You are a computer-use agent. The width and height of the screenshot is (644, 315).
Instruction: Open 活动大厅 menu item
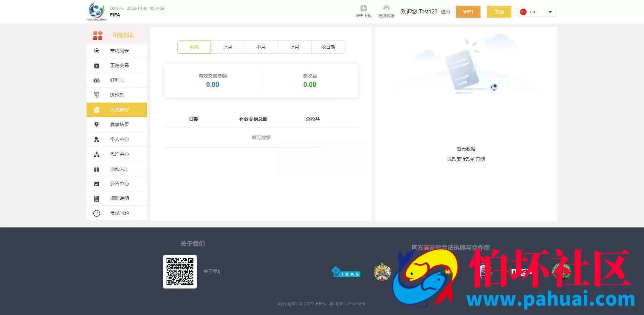pyautogui.click(x=117, y=169)
